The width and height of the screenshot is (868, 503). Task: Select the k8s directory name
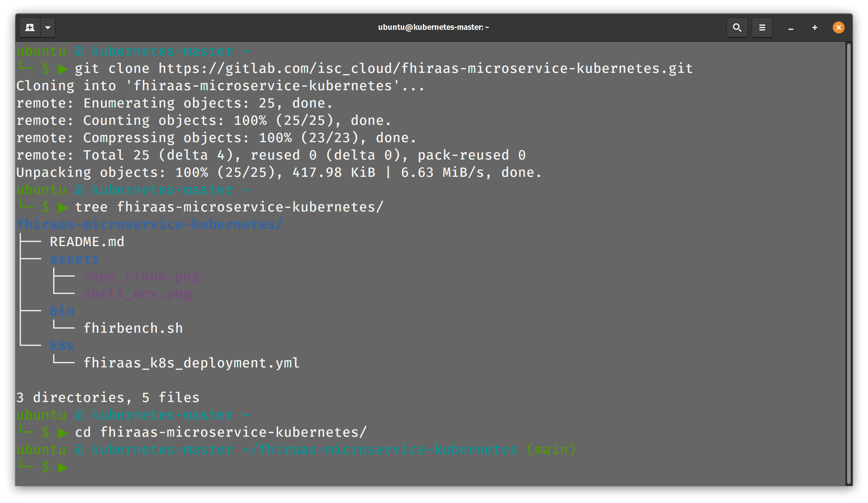(62, 345)
